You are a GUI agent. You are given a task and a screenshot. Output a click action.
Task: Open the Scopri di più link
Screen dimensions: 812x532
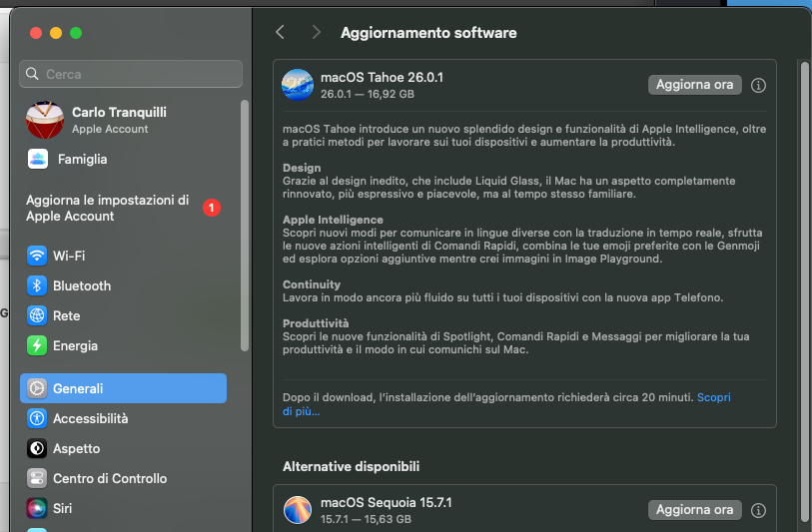point(713,397)
